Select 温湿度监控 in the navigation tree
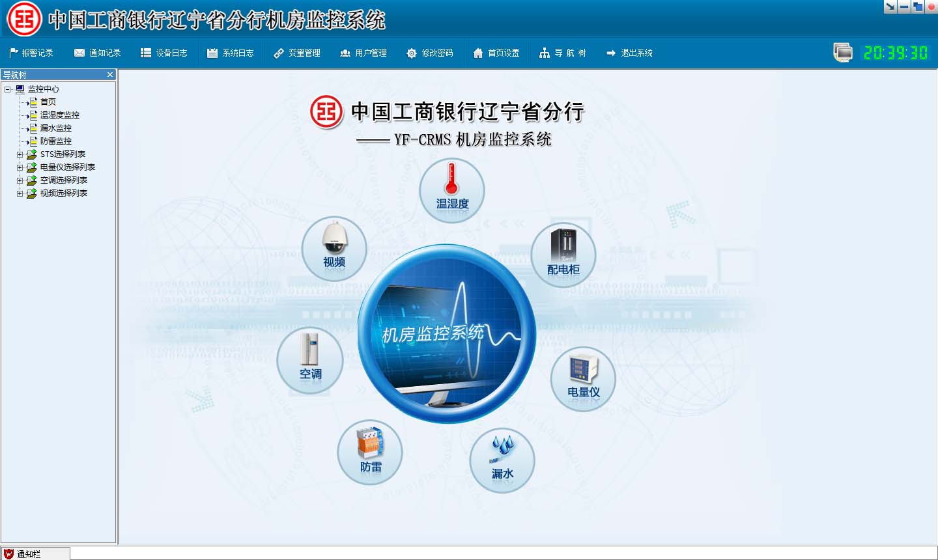 [60, 115]
